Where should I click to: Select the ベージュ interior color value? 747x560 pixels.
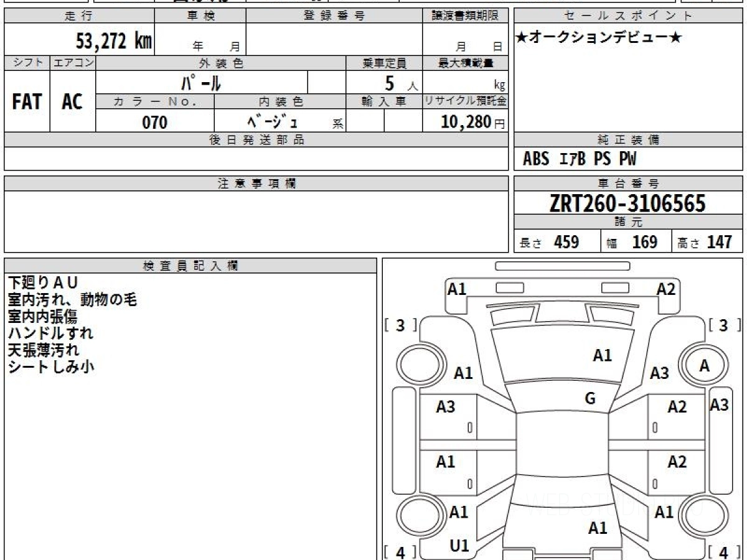point(273,122)
